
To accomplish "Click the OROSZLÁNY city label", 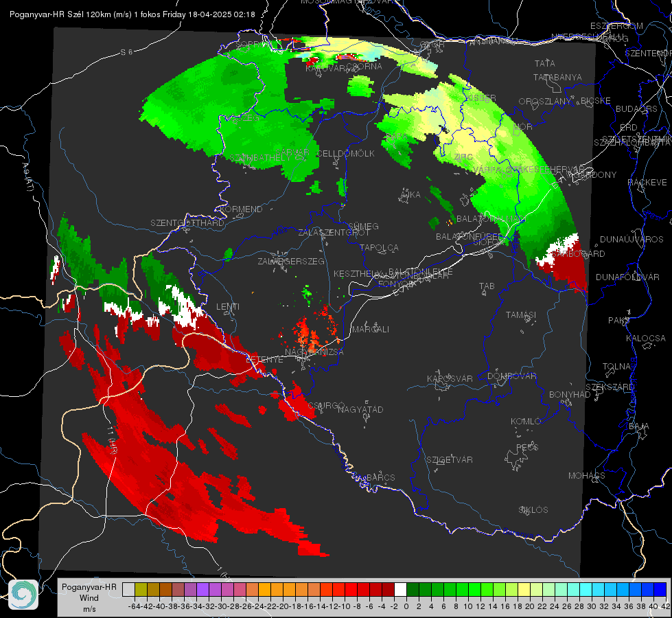I will tap(545, 102).
